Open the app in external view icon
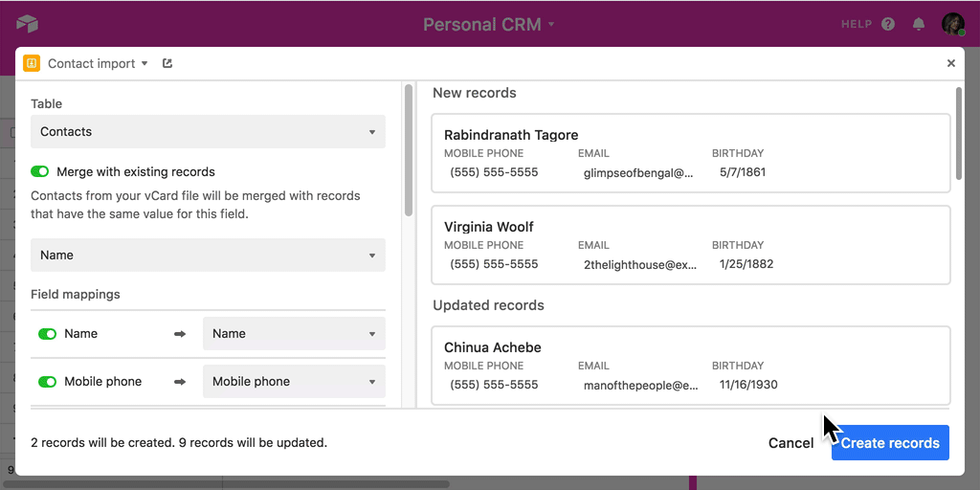 click(x=167, y=64)
